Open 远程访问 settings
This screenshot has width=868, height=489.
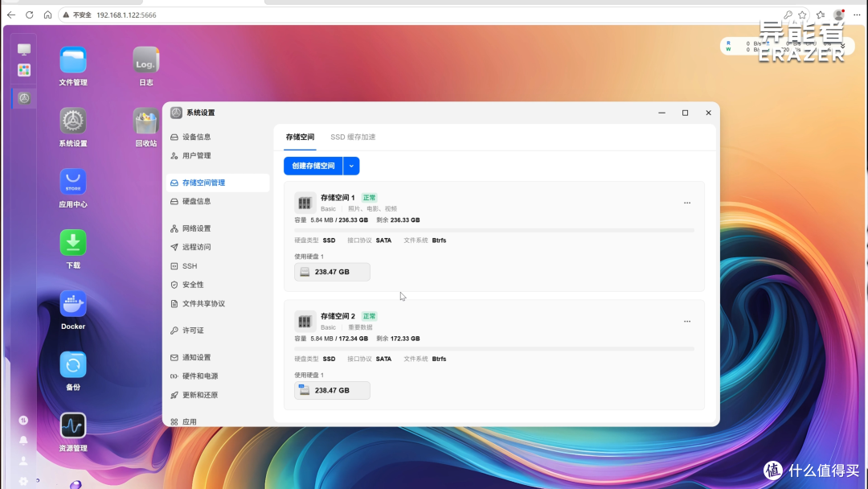click(x=218, y=247)
